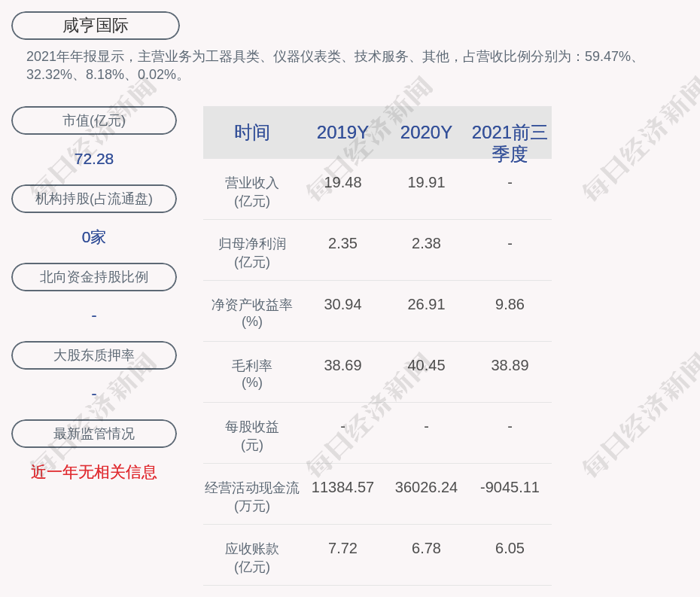
Task: Click the 大股东质押率 label pill
Action: click(x=94, y=355)
